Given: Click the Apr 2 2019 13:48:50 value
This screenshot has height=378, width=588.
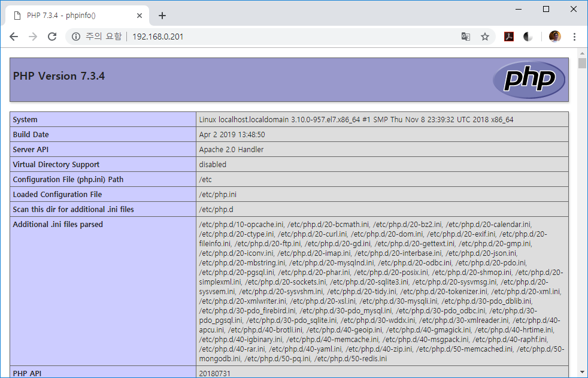Looking at the screenshot, I should [x=232, y=135].
